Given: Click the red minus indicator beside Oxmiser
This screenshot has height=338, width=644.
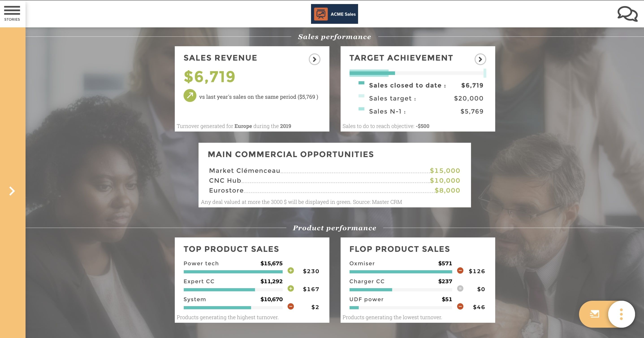Looking at the screenshot, I should 460,271.
